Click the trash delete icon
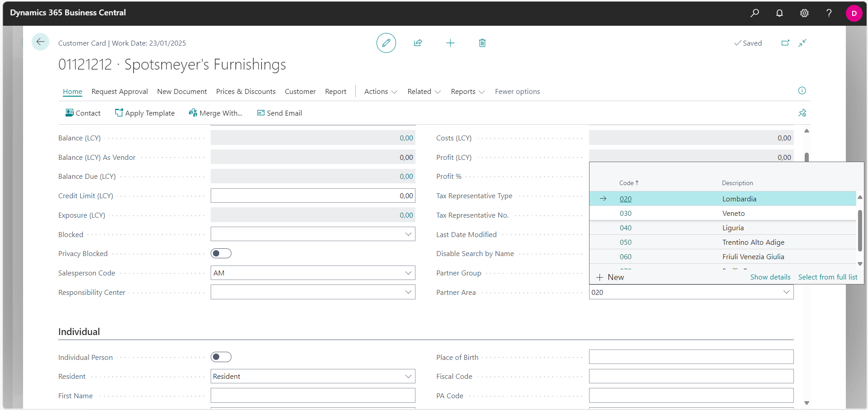Image resolution: width=868 pixels, height=410 pixels. click(x=482, y=43)
